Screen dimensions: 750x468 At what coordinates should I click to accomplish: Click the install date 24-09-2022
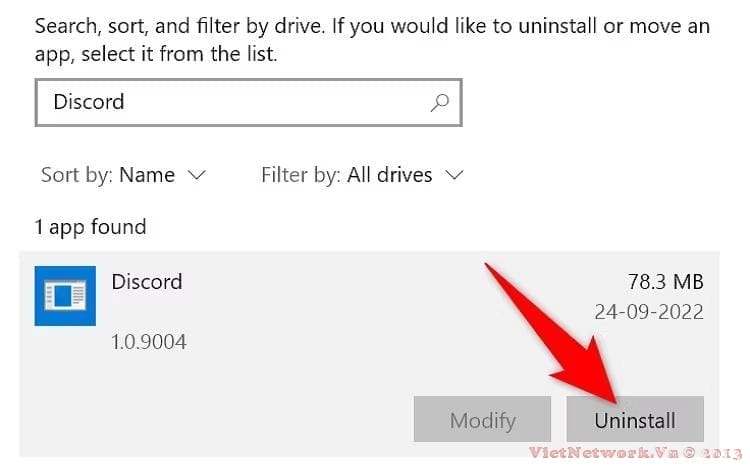(x=650, y=312)
